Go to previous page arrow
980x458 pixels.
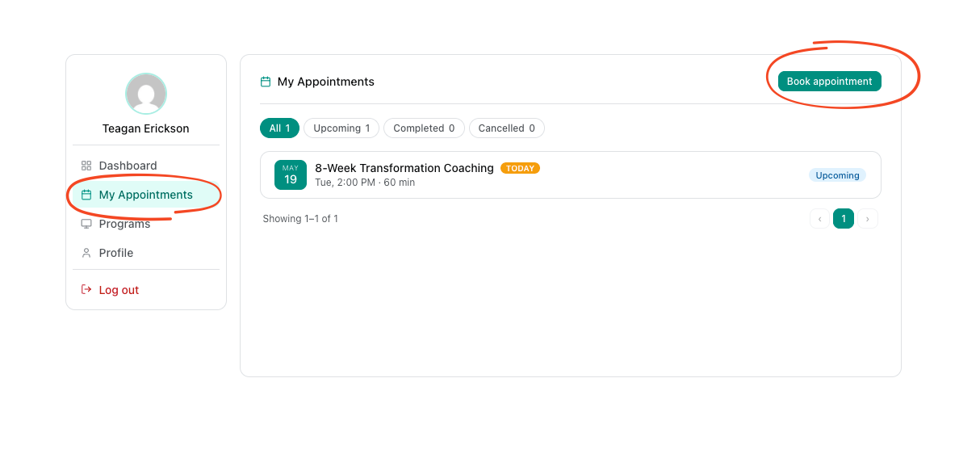tap(820, 219)
